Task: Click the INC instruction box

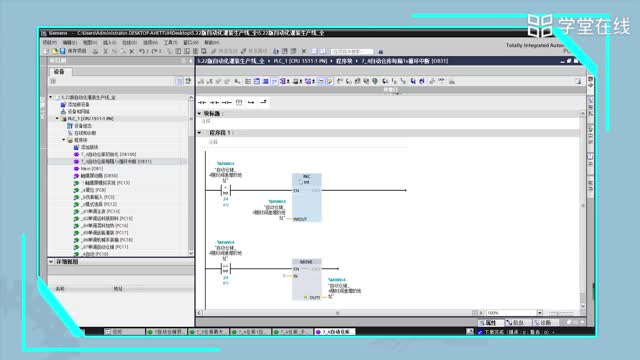Action: pos(307,198)
